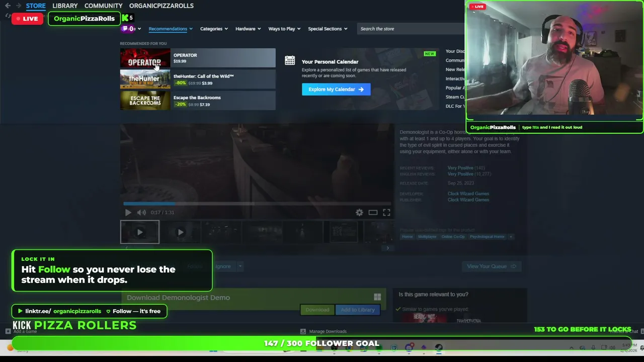The height and width of the screenshot is (362, 644).
Task: Click the Multiplayer tag
Action: (x=427, y=237)
